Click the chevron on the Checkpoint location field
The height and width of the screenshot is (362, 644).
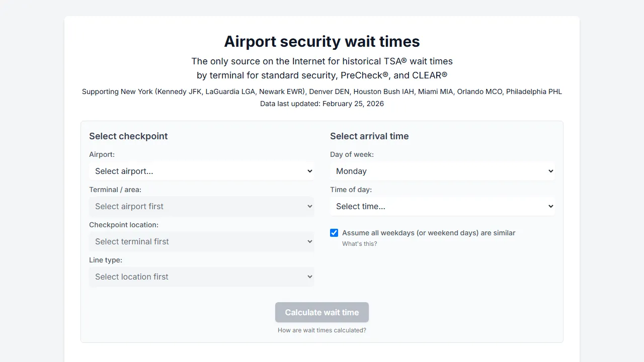tap(309, 241)
